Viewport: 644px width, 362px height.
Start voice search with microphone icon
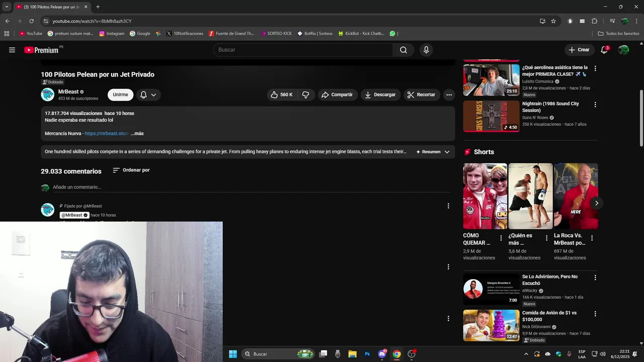(x=426, y=50)
